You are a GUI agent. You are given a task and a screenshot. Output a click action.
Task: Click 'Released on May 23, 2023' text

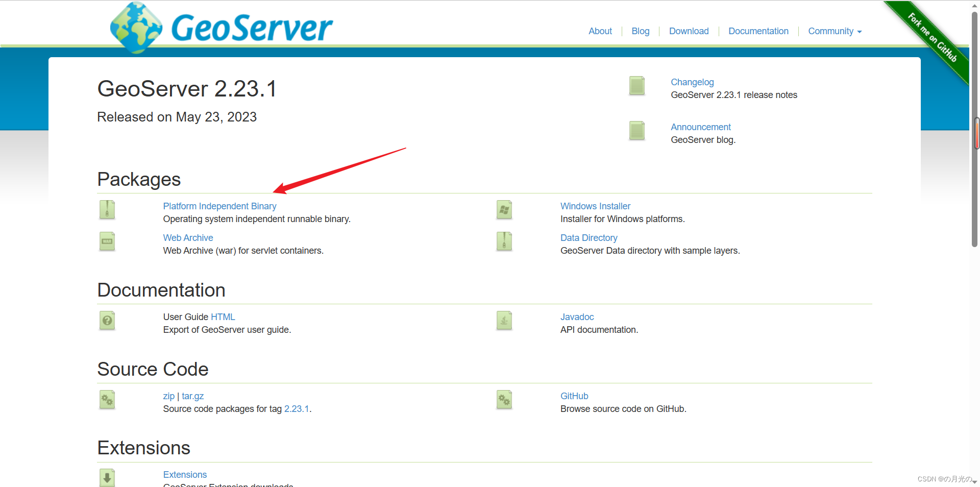pos(177,117)
